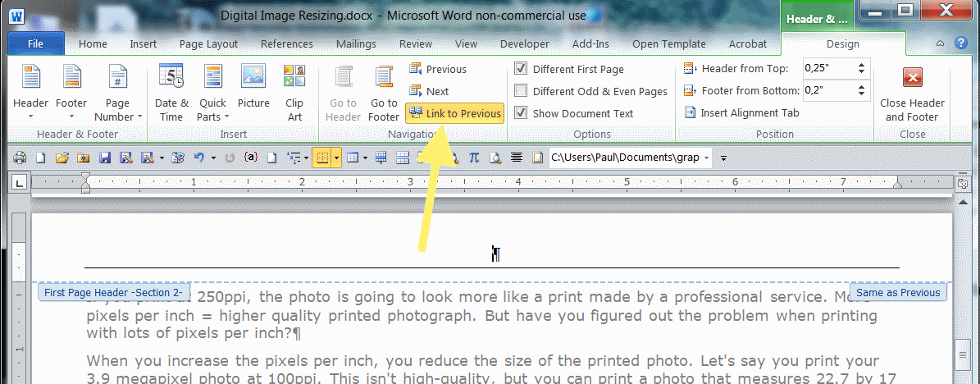The image size is (980, 384).
Task: Click the Word application icon in title bar
Action: (x=16, y=16)
